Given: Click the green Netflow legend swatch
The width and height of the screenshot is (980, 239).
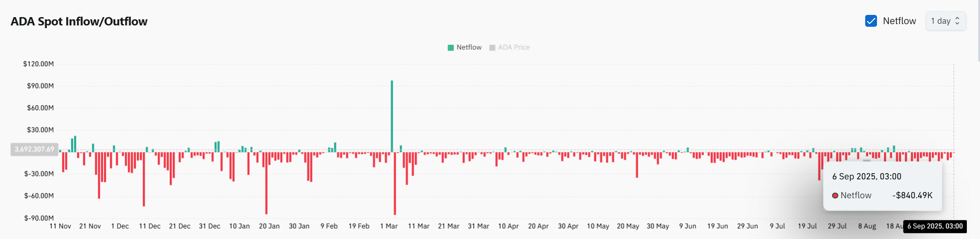Looking at the screenshot, I should coord(451,47).
